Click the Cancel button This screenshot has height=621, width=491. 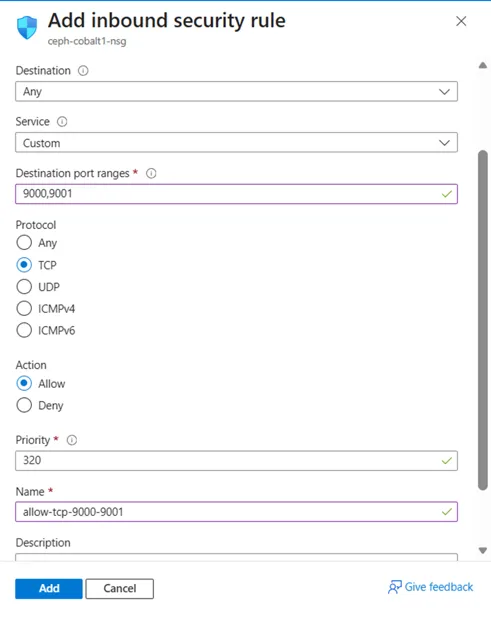coord(120,589)
